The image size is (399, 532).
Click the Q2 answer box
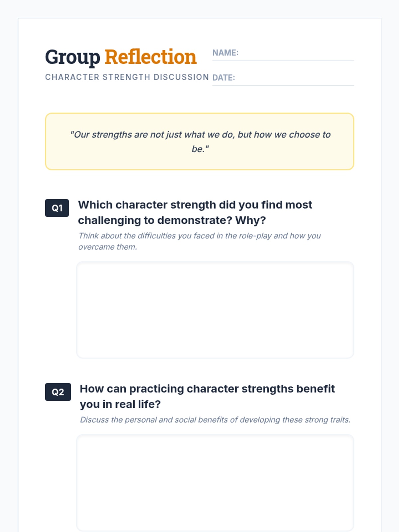point(215,483)
